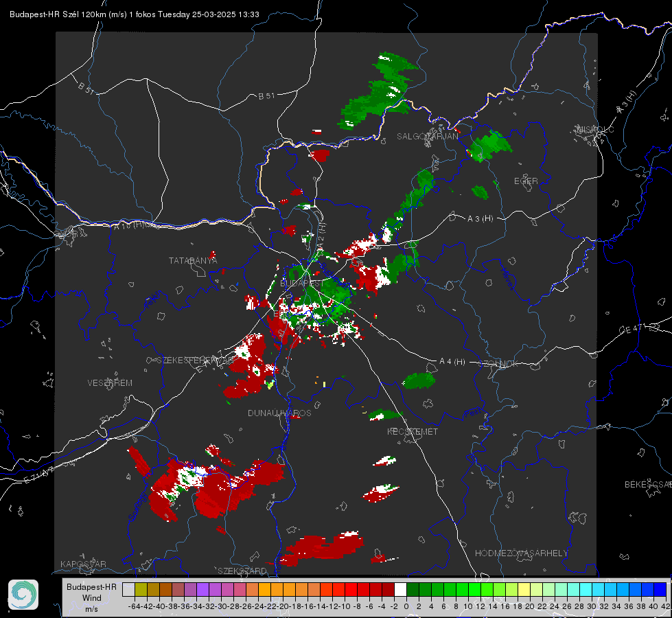Click the '-64' legend value label
672x618 pixels.
click(x=134, y=606)
